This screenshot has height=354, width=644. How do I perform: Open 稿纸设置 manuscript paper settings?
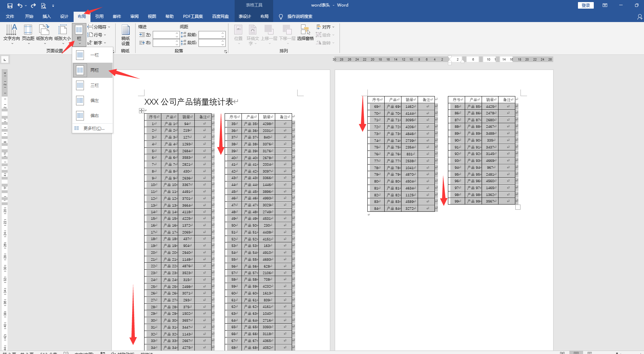[126, 35]
